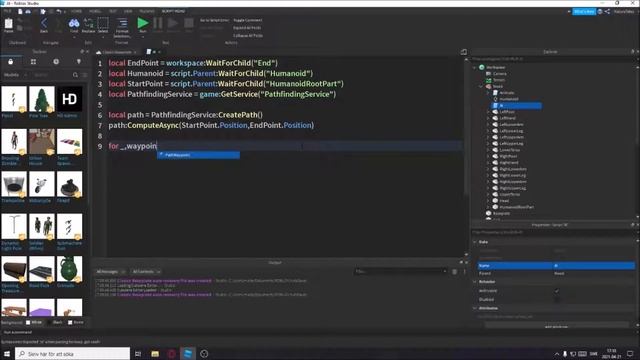Click the red Stop test button
This screenshot has height=360, width=640.
click(x=189, y=24)
